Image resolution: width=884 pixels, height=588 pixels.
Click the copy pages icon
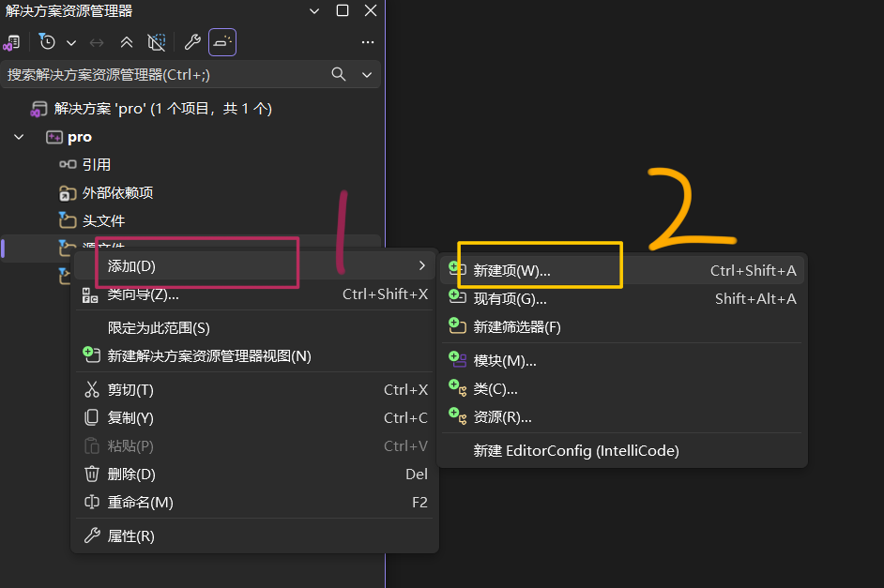[91, 417]
